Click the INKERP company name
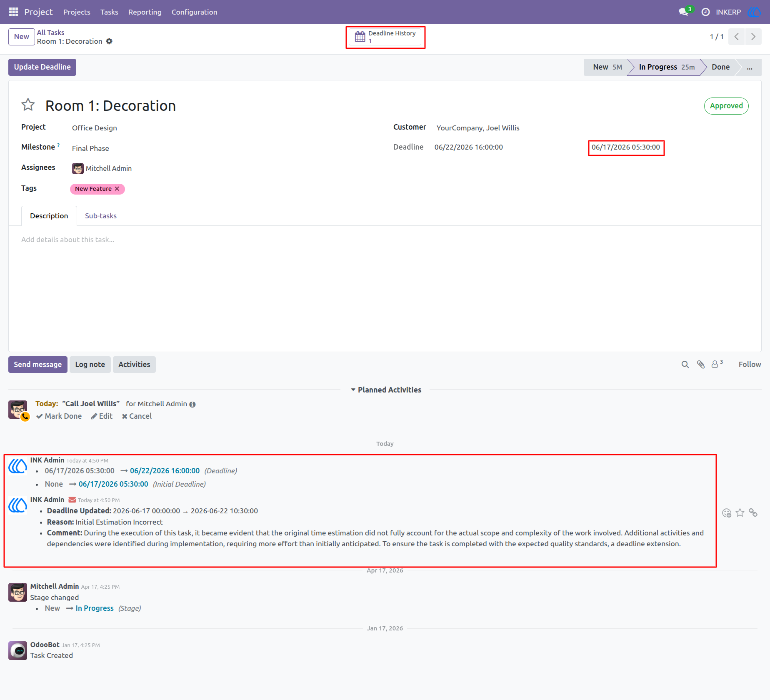770x700 pixels. pyautogui.click(x=728, y=12)
